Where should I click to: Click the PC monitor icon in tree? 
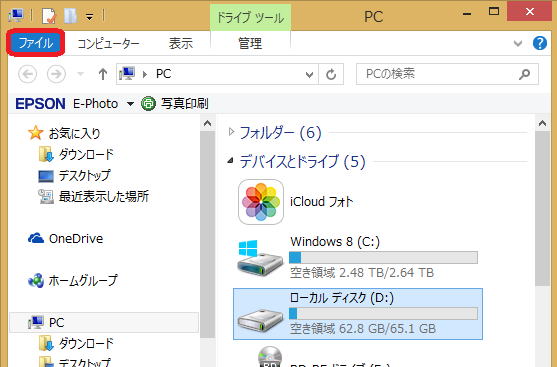point(36,322)
